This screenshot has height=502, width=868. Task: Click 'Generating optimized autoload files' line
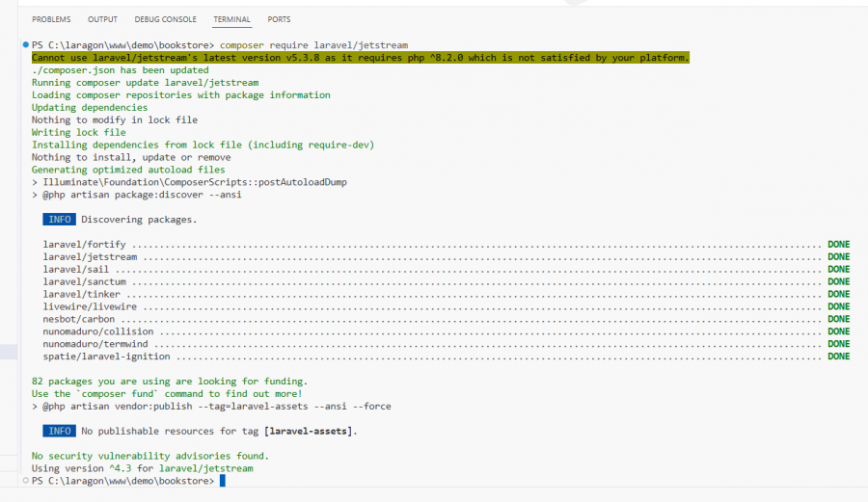128,170
